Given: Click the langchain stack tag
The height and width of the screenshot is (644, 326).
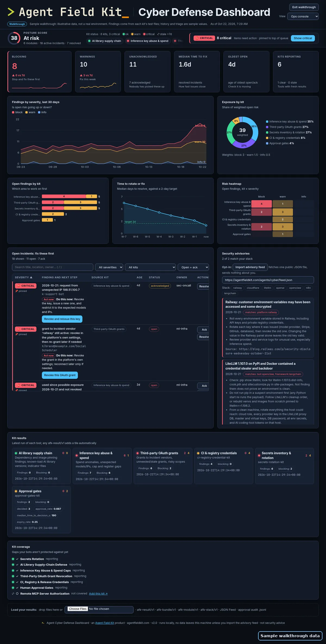Looking at the screenshot, I should tap(230, 293).
